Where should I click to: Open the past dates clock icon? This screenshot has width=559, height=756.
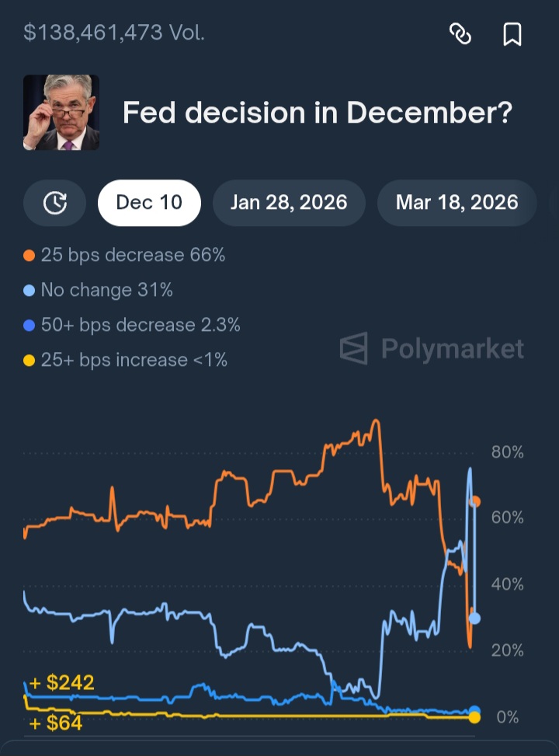pyautogui.click(x=54, y=203)
